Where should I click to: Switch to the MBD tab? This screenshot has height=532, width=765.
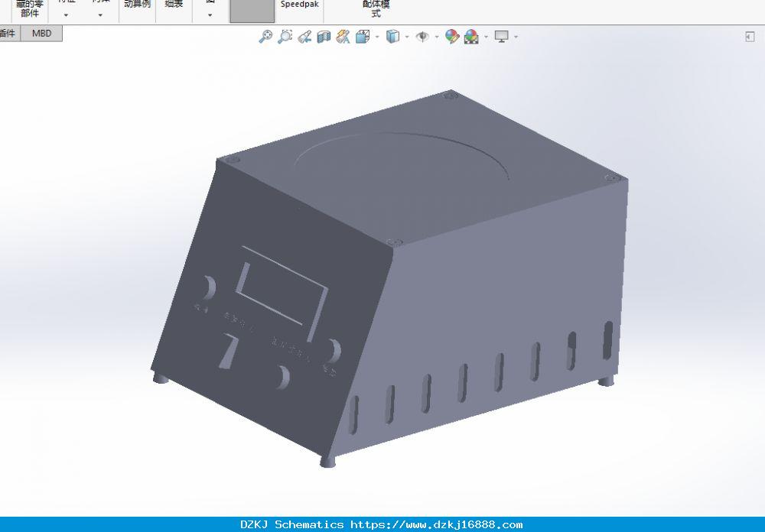click(x=41, y=34)
